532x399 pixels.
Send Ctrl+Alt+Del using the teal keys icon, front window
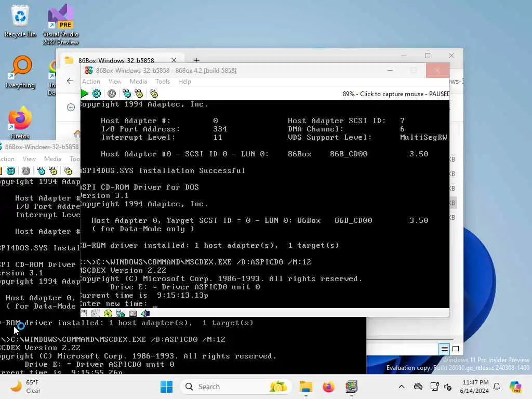point(127,94)
